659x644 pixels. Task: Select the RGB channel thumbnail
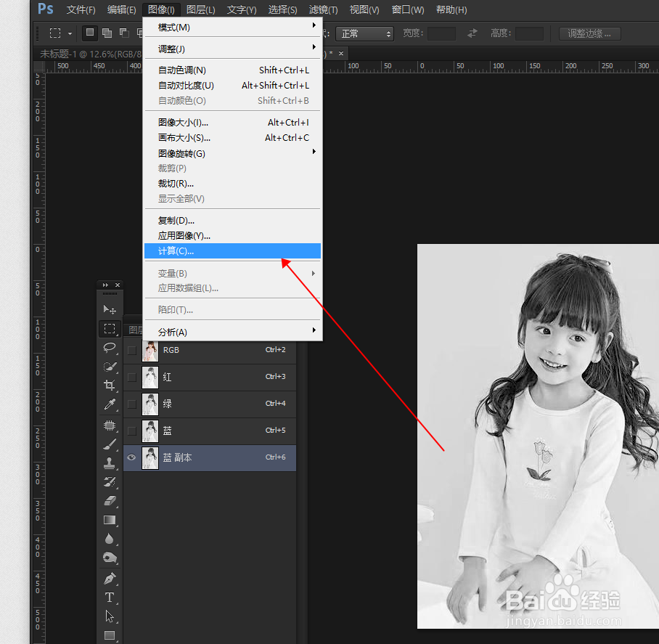[150, 350]
